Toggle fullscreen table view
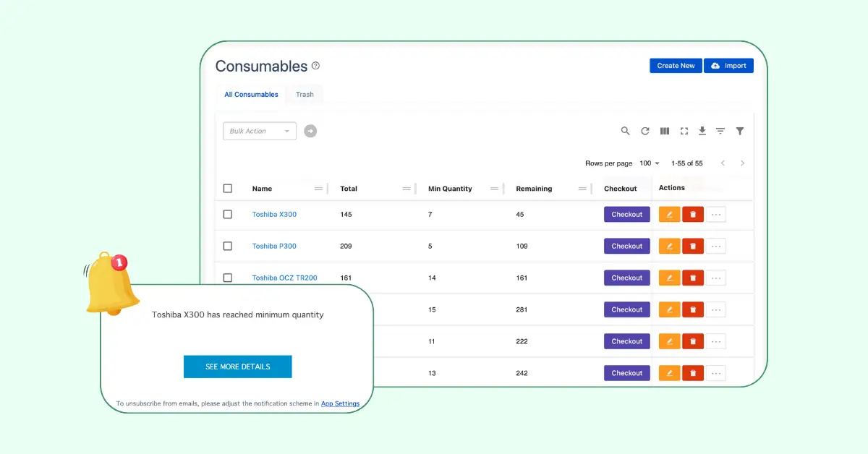 684,131
